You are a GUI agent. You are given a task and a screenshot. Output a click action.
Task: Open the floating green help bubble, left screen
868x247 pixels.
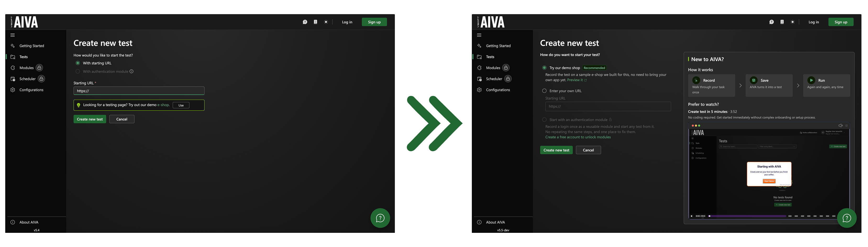(x=380, y=218)
